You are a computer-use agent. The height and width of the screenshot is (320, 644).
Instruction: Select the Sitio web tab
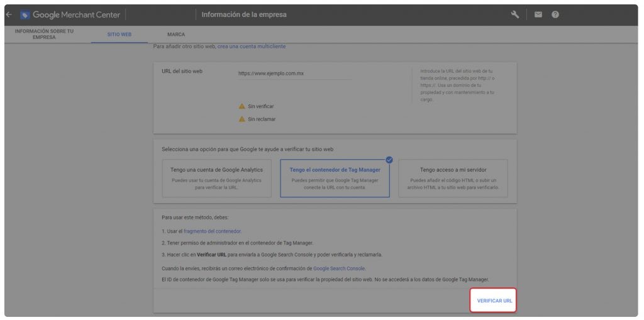119,35
